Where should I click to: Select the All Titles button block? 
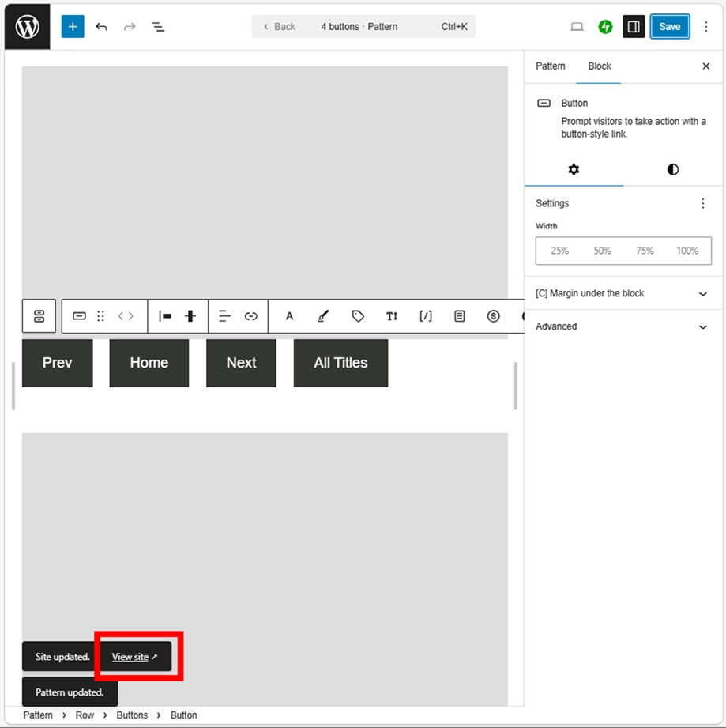[x=340, y=363]
